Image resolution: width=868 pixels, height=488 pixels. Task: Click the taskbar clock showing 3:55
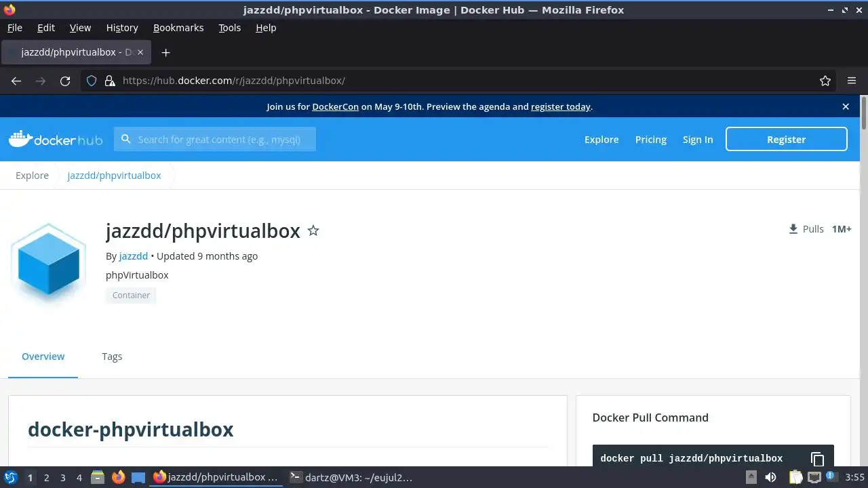(854, 478)
